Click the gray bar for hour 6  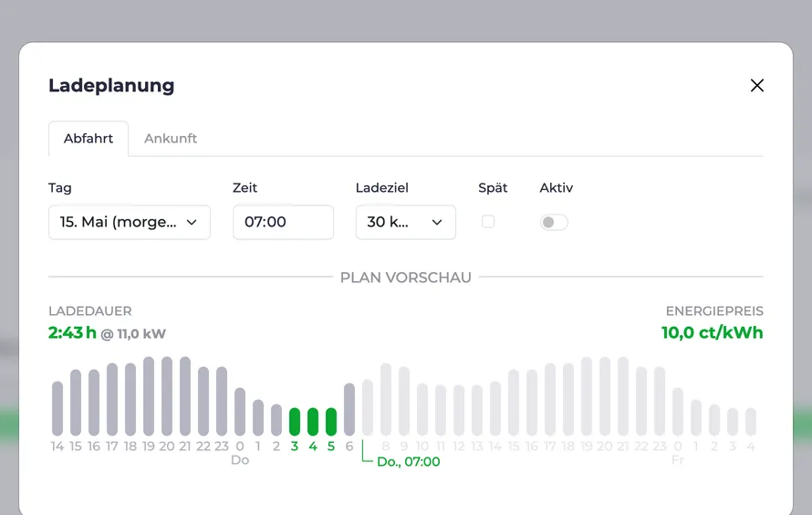[x=349, y=409]
